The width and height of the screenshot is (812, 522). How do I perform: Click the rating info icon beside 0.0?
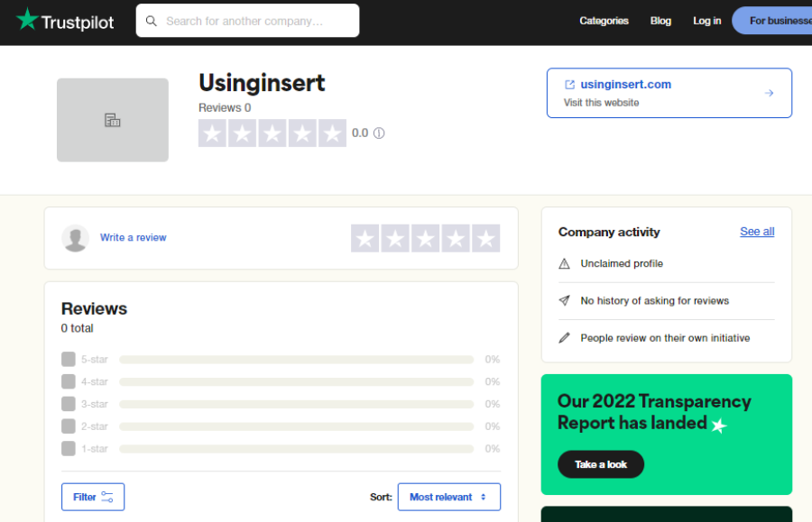[379, 133]
